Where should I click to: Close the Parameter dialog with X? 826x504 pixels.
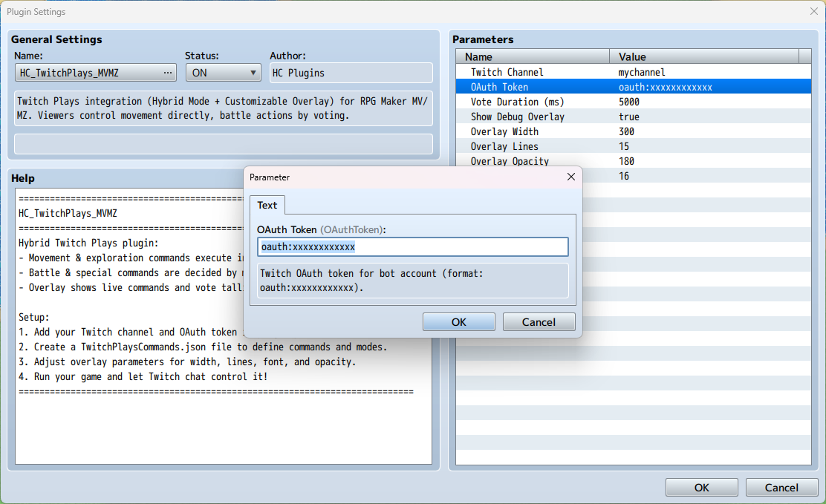pos(571,177)
